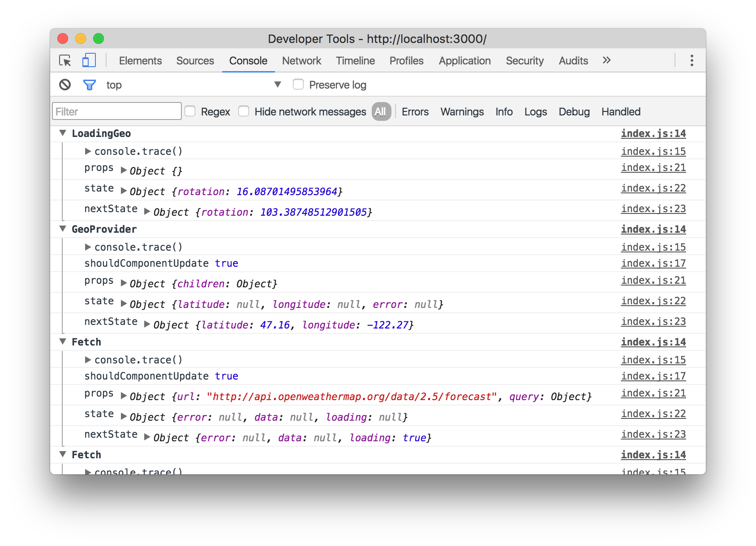Image resolution: width=756 pixels, height=546 pixels.
Task: Open the more tabs chevron
Action: pos(606,60)
